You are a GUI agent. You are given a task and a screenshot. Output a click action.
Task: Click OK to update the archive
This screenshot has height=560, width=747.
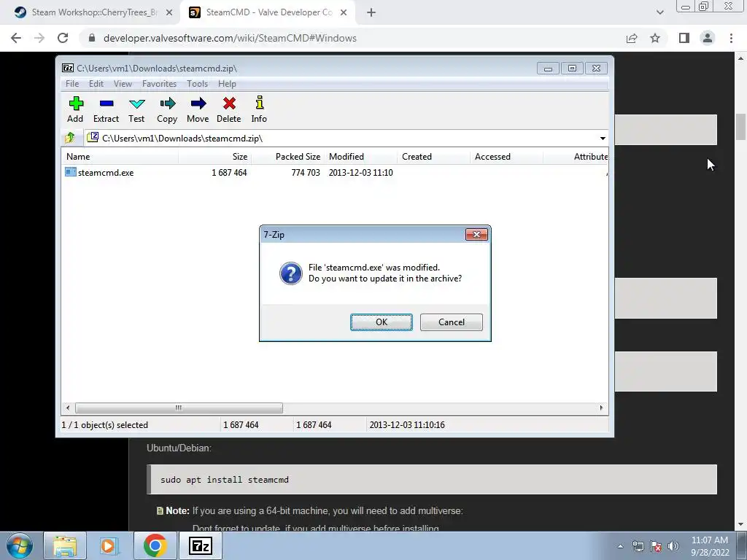(382, 322)
